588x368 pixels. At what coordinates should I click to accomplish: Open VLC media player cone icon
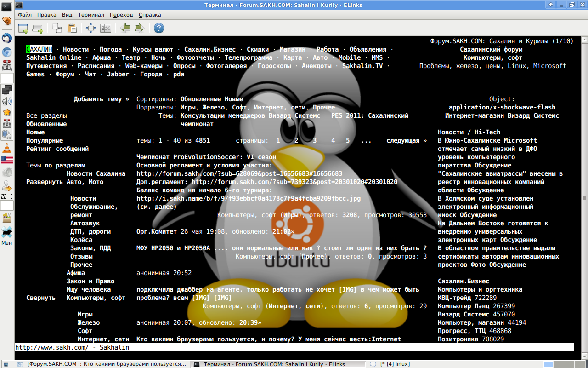[7, 148]
